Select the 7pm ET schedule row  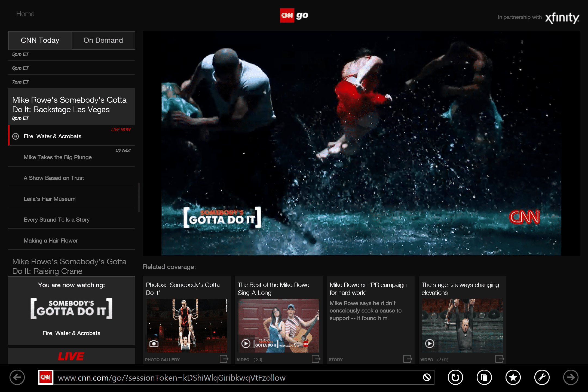[71, 82]
